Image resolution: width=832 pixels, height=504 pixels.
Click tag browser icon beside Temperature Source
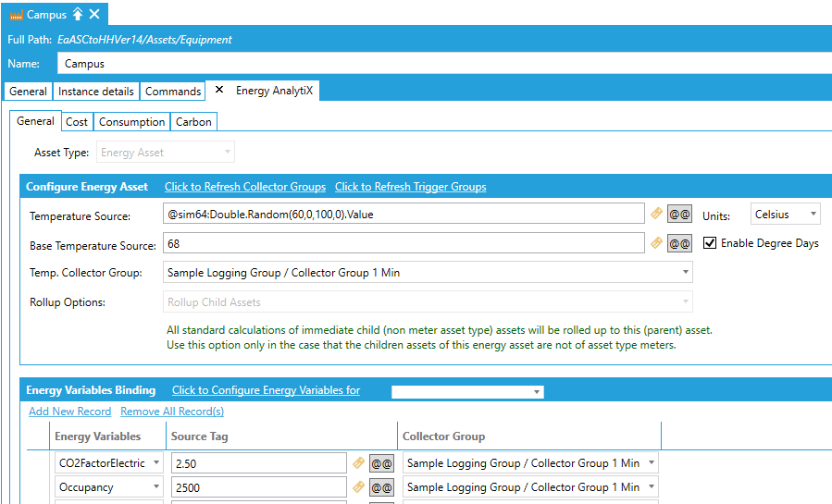(x=657, y=215)
